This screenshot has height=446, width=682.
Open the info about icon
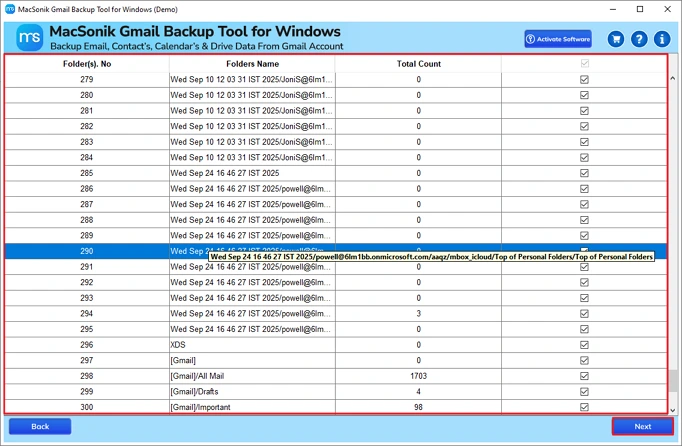click(662, 39)
